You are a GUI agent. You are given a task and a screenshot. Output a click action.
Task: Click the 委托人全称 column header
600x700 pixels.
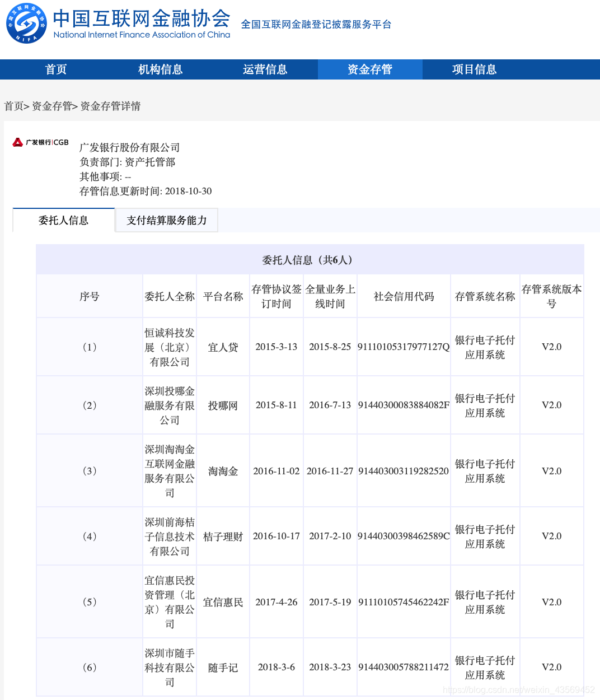point(170,296)
